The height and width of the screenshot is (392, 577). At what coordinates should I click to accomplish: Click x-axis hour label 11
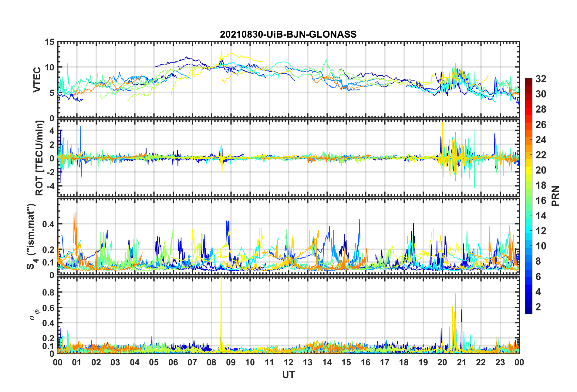tap(269, 362)
